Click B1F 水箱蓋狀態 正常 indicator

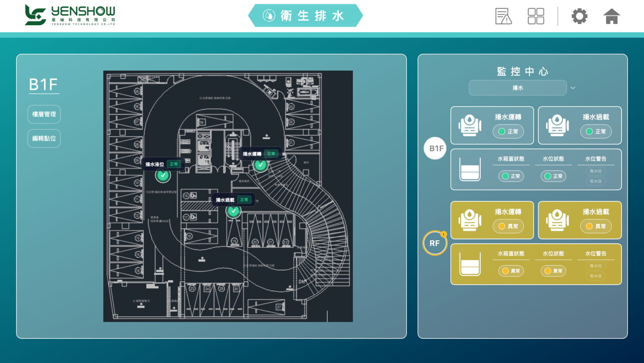pos(511,176)
